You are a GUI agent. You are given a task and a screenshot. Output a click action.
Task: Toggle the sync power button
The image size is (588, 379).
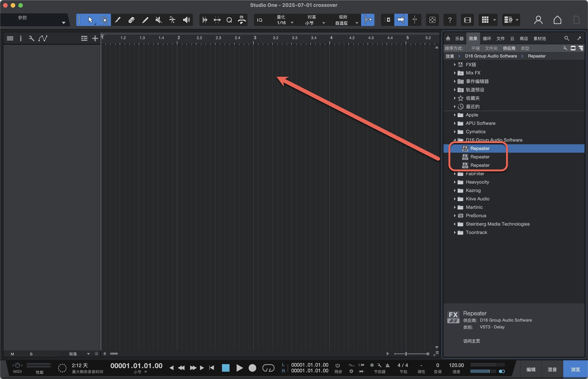[337, 365]
